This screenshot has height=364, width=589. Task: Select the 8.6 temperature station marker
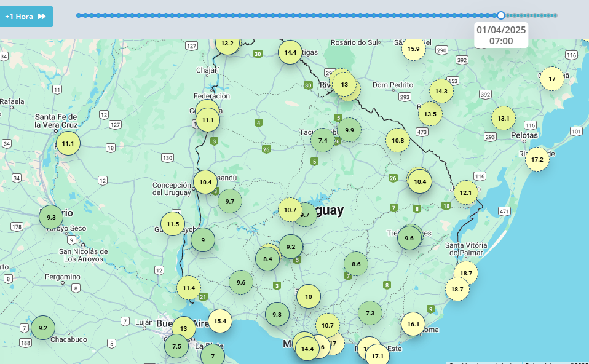point(356,264)
